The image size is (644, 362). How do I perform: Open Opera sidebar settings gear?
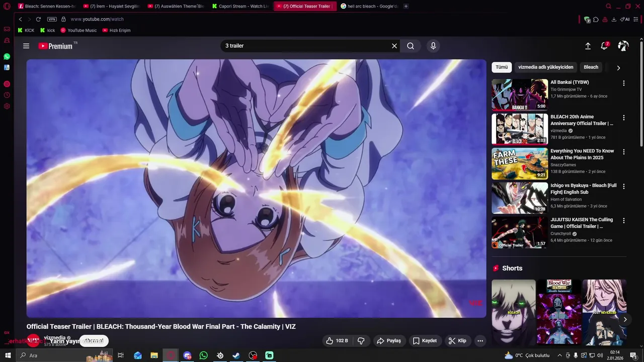7,106
